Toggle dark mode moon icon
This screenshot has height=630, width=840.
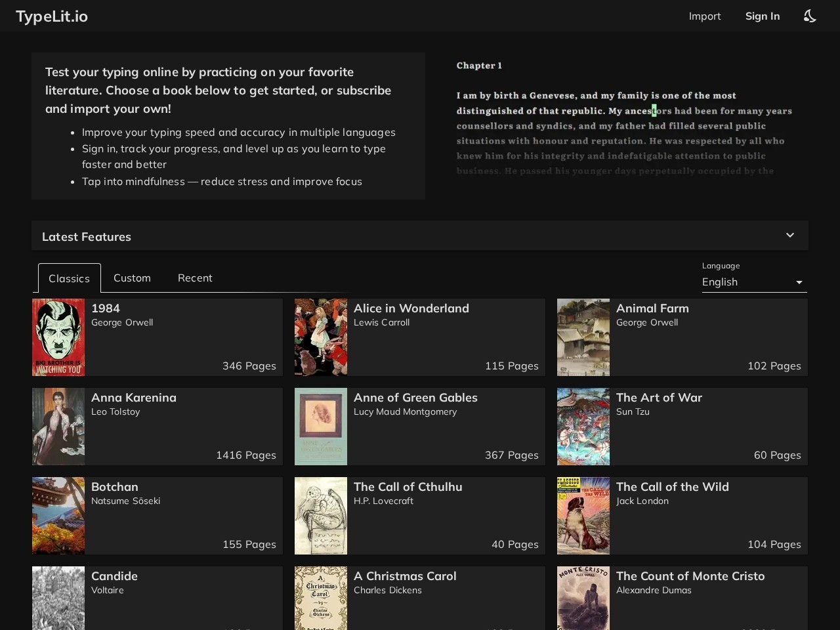[x=810, y=16]
